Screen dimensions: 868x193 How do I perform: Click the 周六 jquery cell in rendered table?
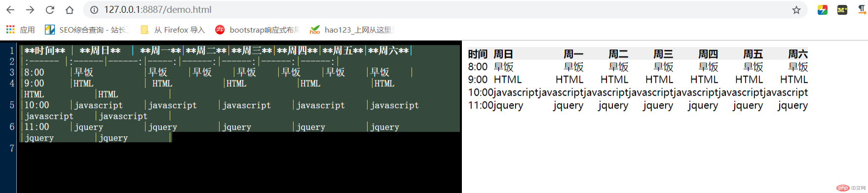[793, 105]
